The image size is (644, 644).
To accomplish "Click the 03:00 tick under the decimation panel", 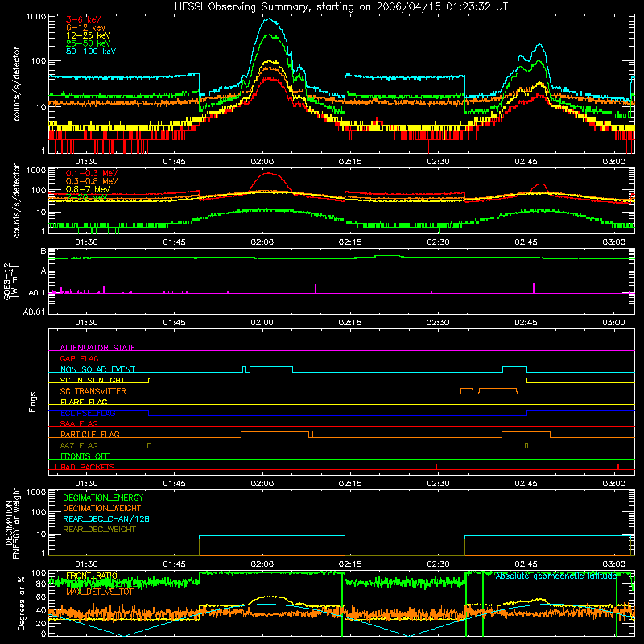I will (x=613, y=564).
